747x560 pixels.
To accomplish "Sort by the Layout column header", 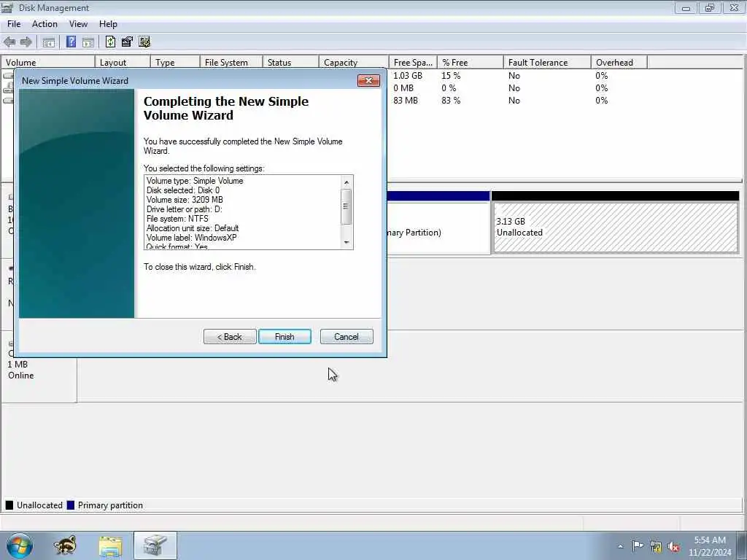I will tap(123, 63).
